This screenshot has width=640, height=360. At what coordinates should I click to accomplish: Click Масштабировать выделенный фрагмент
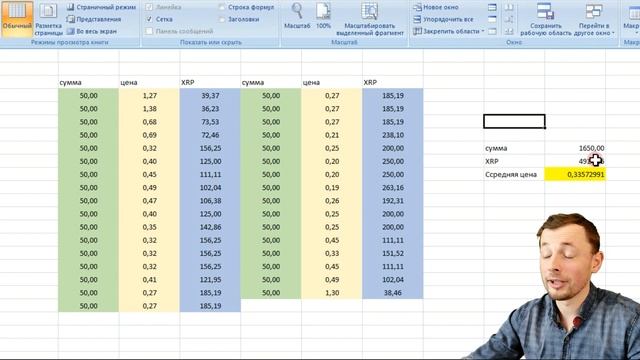click(x=370, y=19)
